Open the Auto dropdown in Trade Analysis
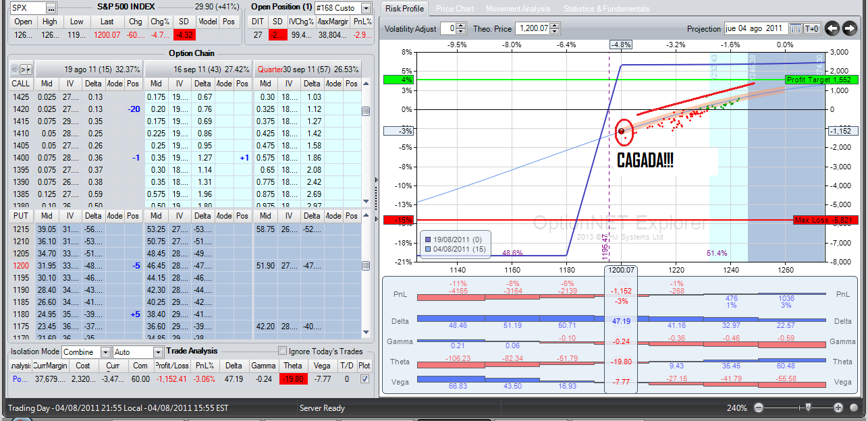 (x=157, y=352)
